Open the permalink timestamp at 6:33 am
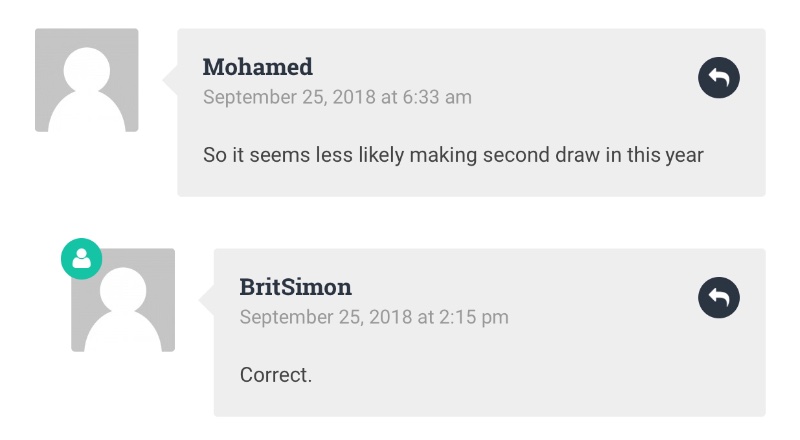The height and width of the screenshot is (440, 800). pos(337,97)
